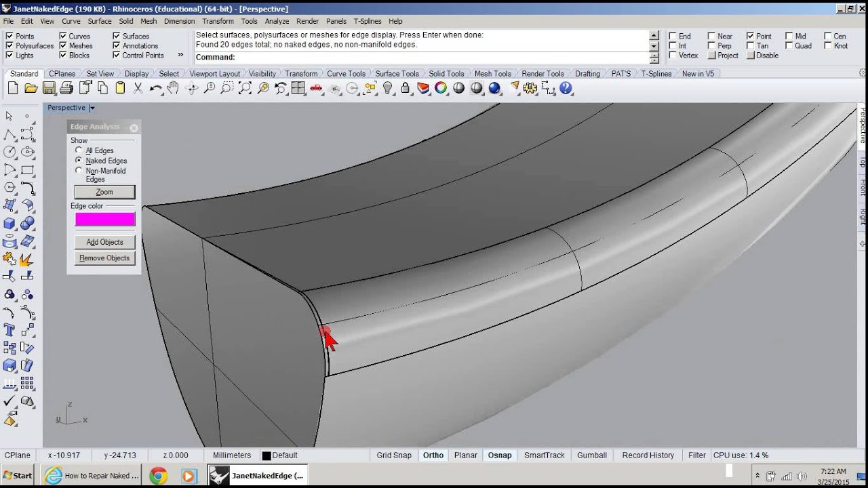Toggle the Annotations filter checkbox
This screenshot has width=868, height=488.
tap(116, 46)
